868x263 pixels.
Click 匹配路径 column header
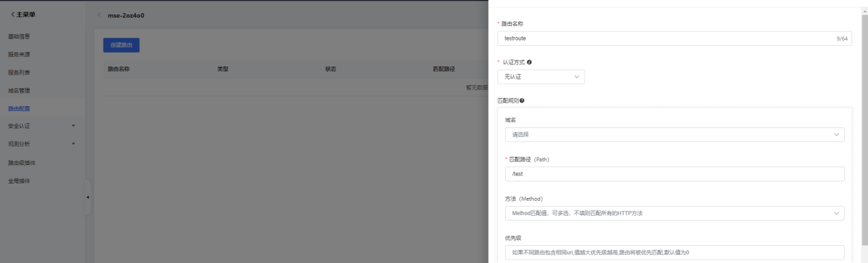(445, 69)
